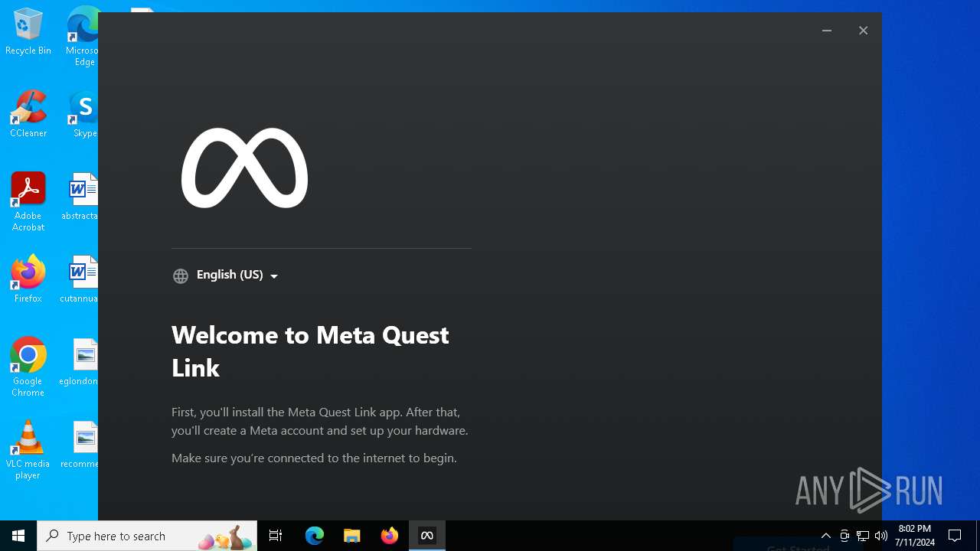Open Task View on the taskbar
Screen dimensions: 980x551
276,536
